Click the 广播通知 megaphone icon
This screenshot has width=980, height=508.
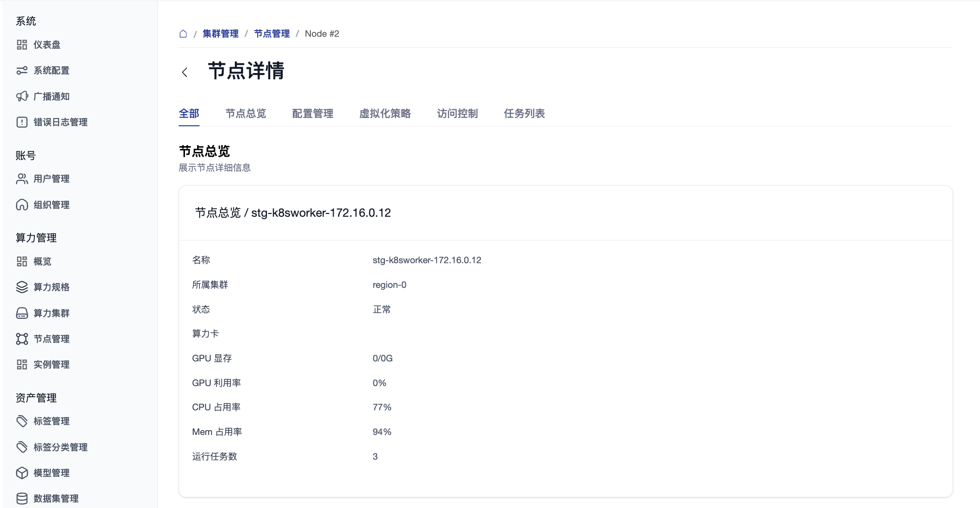tap(22, 96)
